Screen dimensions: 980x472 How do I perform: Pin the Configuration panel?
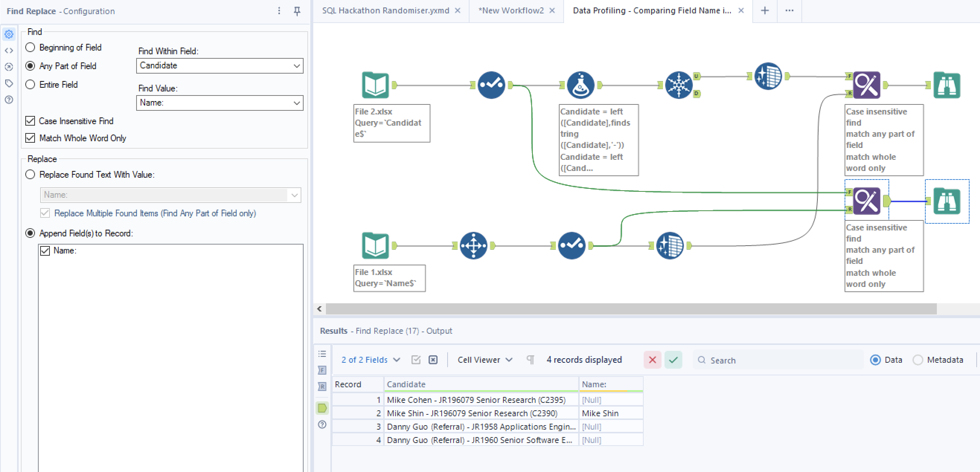tap(297, 11)
